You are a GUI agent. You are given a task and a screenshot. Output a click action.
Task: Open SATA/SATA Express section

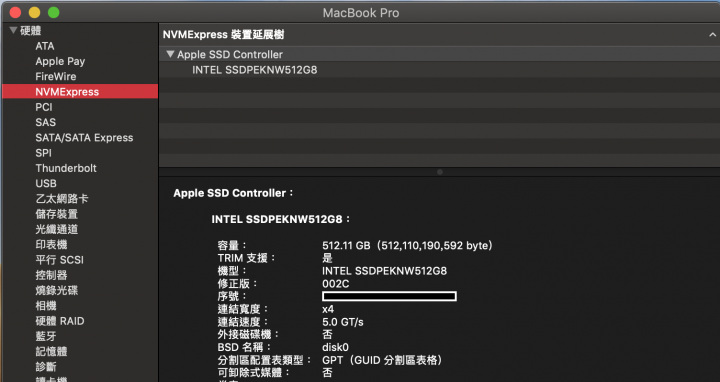pyautogui.click(x=84, y=137)
